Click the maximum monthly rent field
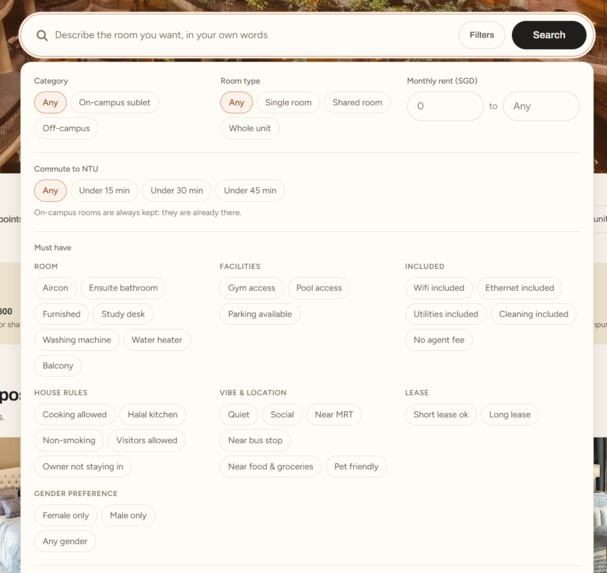Viewport: 607px width, 573px height. [x=541, y=106]
